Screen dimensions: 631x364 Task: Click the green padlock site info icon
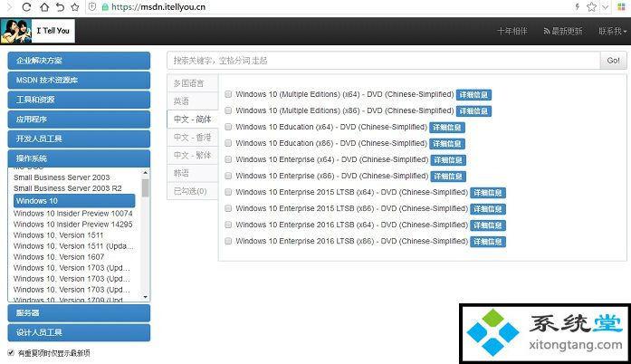coord(105,7)
